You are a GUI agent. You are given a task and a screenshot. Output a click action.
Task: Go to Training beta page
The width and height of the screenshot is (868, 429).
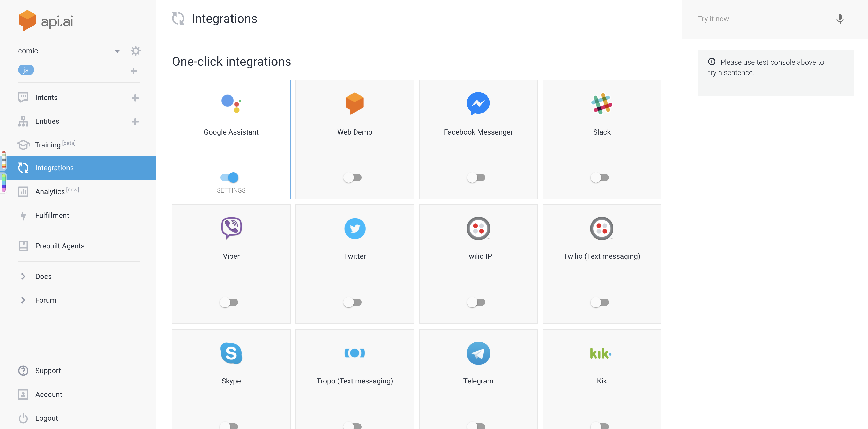coord(55,145)
